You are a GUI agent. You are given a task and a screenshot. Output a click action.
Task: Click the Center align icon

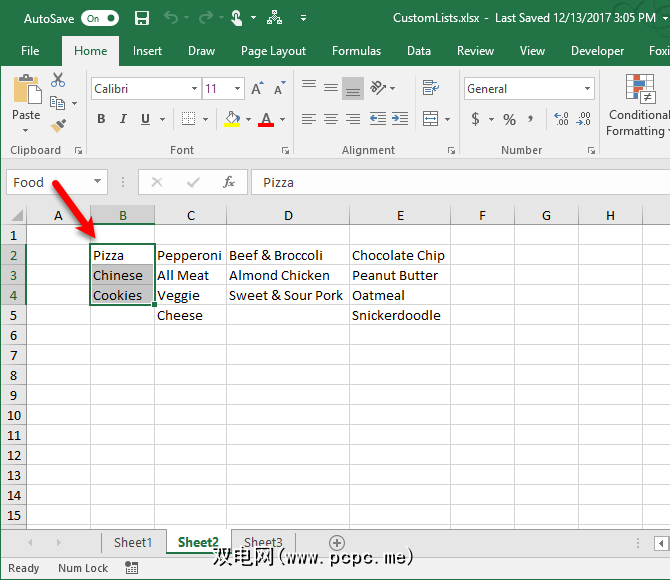click(x=331, y=119)
